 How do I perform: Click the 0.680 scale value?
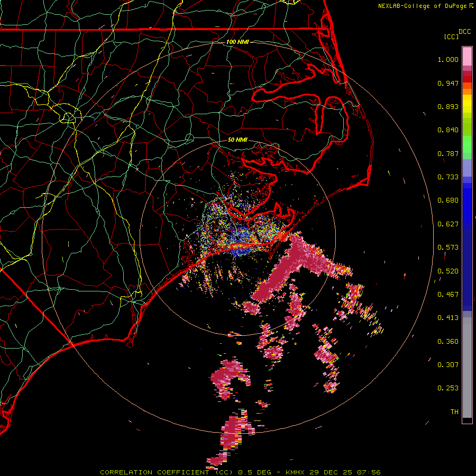click(448, 200)
